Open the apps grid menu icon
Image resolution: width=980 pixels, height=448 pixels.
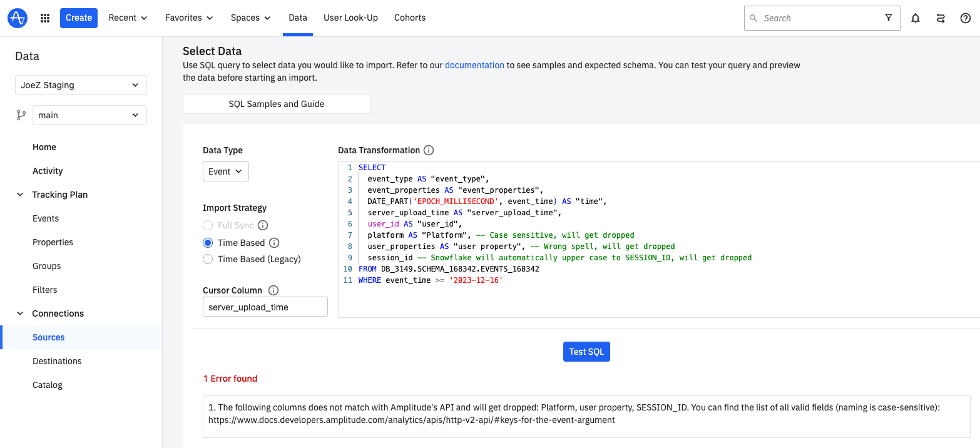tap(45, 18)
